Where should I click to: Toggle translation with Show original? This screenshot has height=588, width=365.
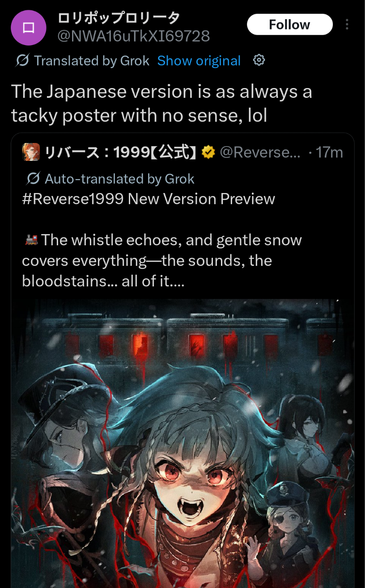click(199, 60)
